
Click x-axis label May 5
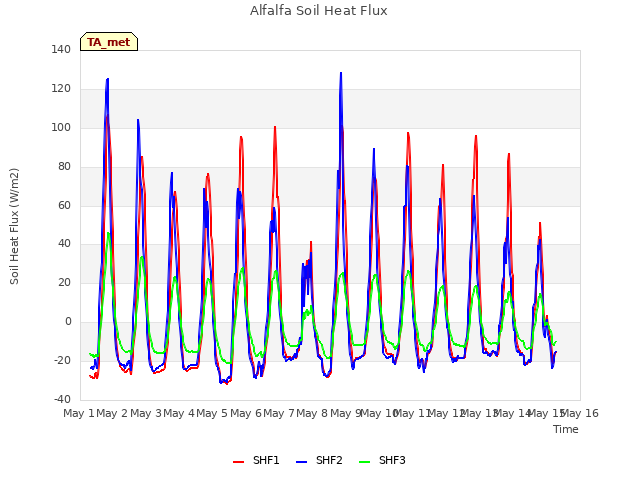point(212,413)
